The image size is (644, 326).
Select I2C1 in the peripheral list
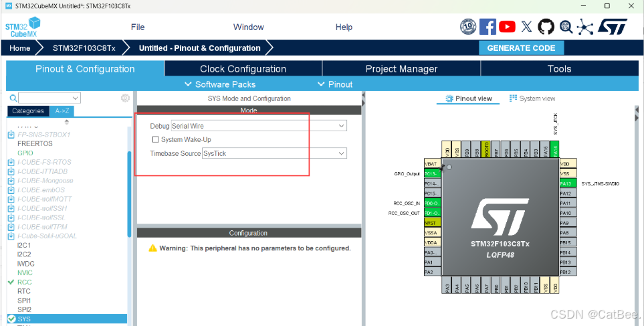24,245
